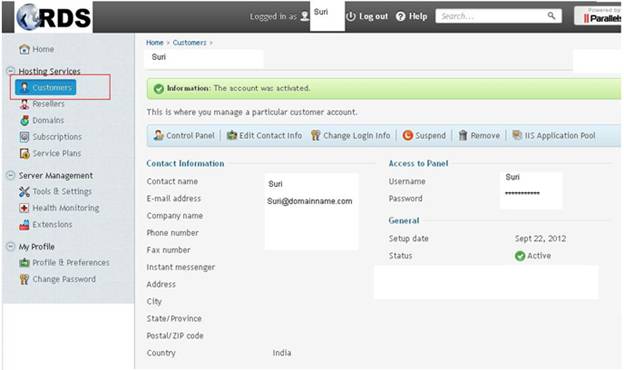Click the green information checkmark icon

tap(159, 89)
